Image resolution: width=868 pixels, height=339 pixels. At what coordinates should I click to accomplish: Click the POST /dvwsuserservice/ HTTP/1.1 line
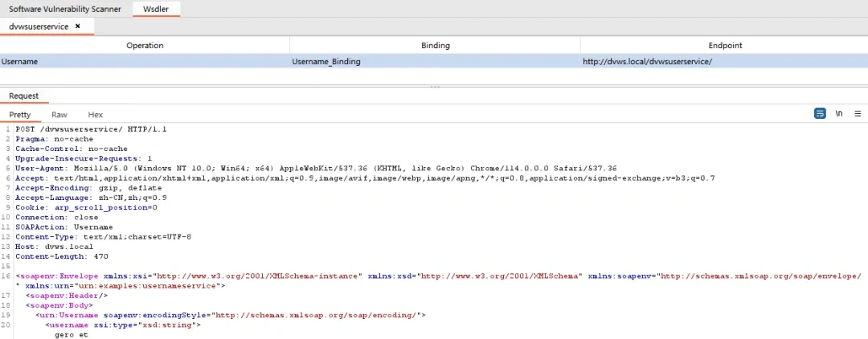(x=92, y=129)
